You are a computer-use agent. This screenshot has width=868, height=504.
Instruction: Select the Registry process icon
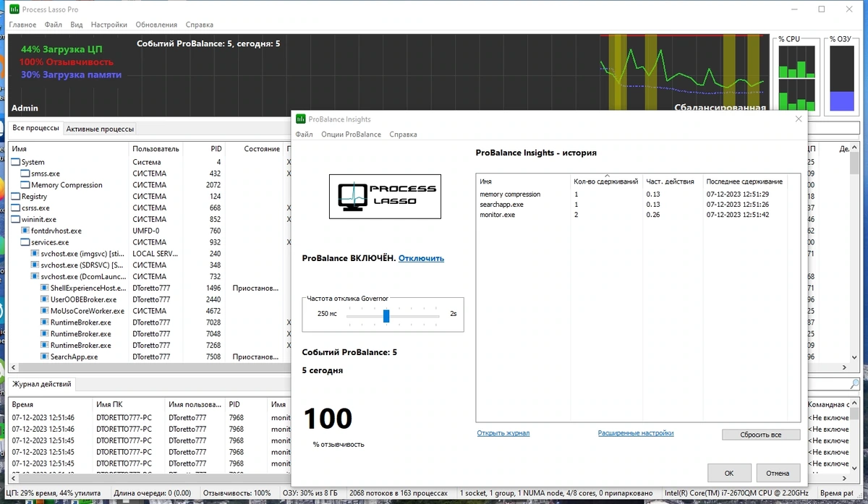[16, 197]
